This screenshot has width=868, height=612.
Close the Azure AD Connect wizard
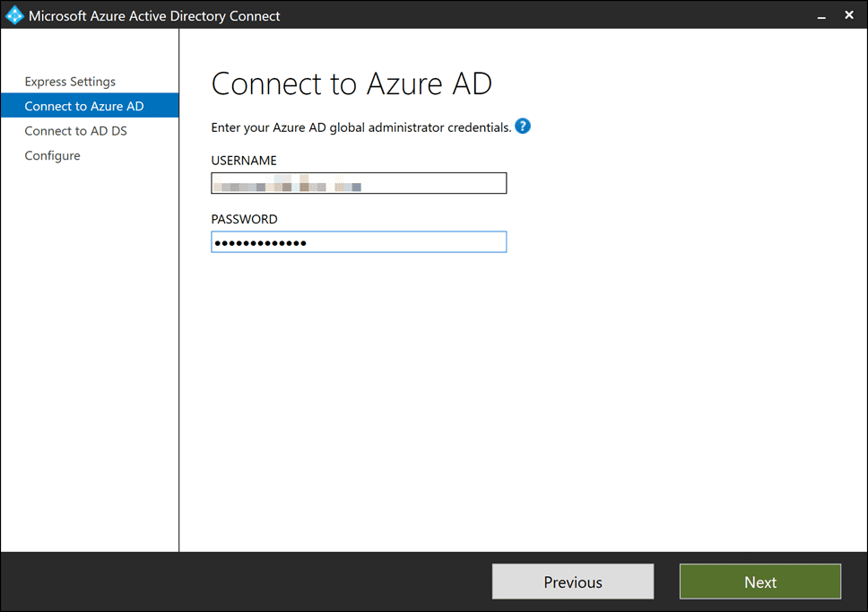[x=848, y=15]
